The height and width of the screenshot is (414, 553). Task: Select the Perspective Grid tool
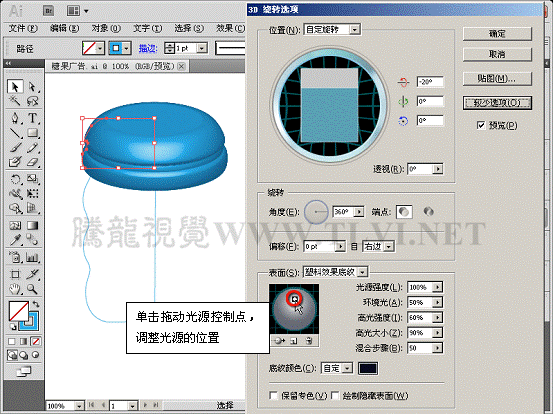pos(32,208)
